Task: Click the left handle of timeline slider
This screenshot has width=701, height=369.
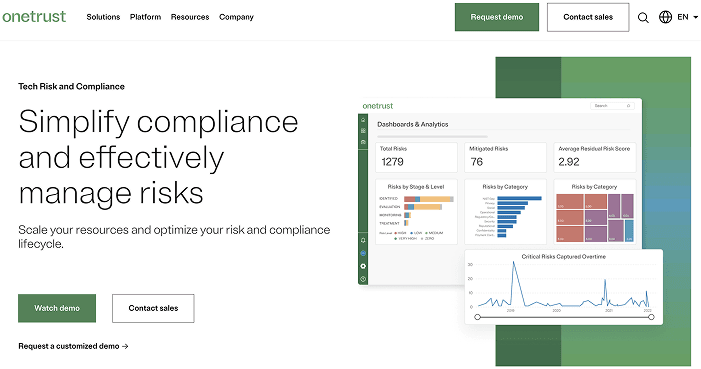Action: 477,317
